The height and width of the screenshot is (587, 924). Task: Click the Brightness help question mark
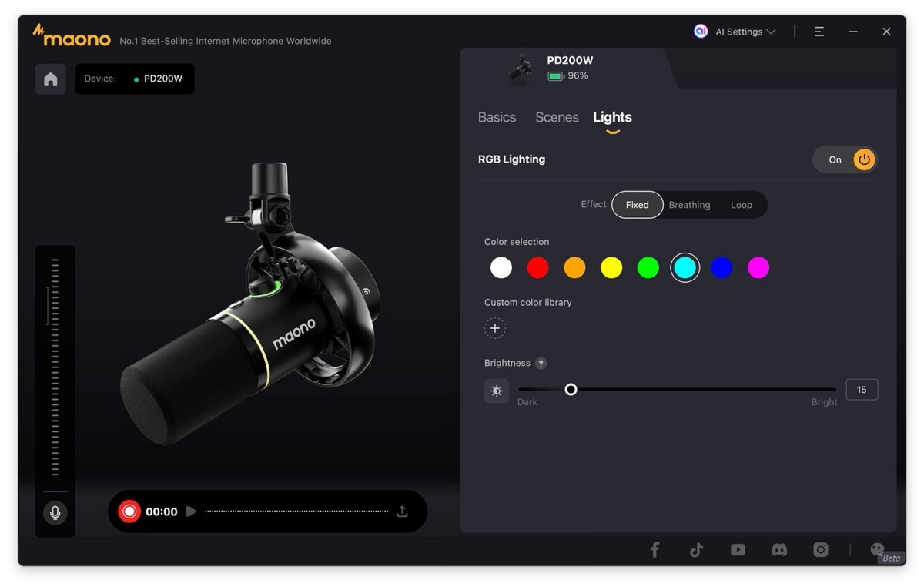click(x=541, y=364)
